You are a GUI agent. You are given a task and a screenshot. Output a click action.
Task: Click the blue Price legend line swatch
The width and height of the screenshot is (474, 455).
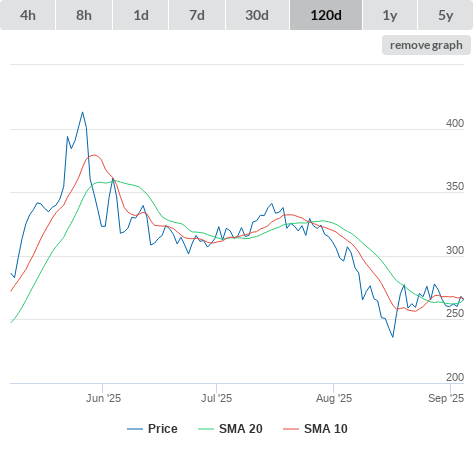(x=135, y=429)
